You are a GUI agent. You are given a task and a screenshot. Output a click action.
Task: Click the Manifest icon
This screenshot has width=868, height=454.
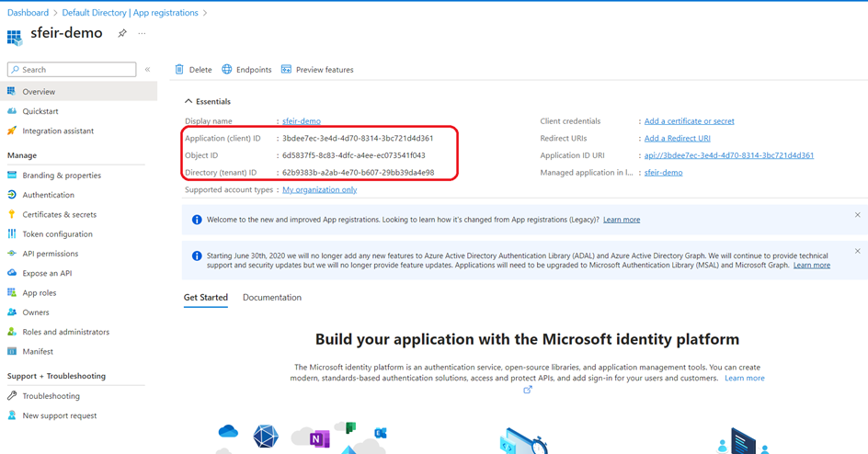pos(12,351)
